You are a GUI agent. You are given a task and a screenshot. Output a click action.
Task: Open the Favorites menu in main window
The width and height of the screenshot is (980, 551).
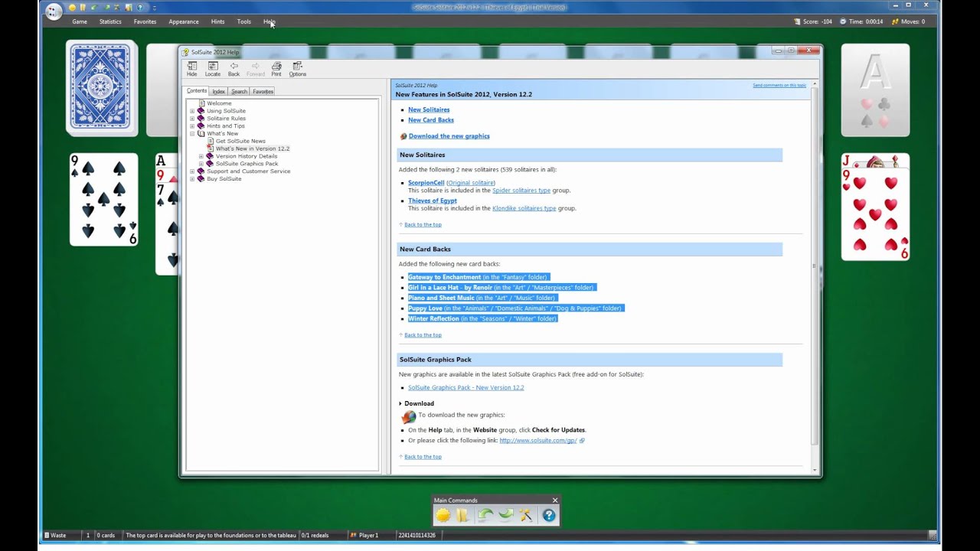point(145,21)
